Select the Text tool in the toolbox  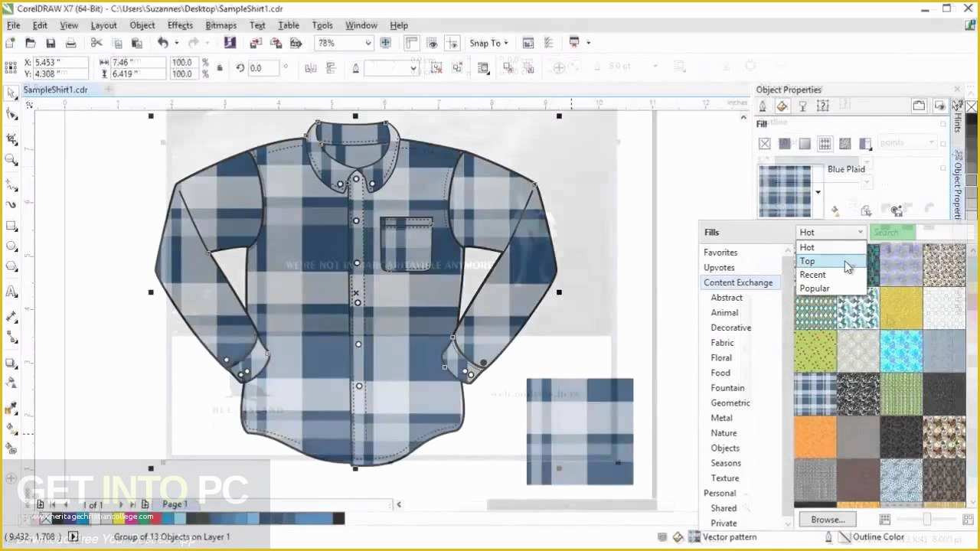click(x=11, y=292)
